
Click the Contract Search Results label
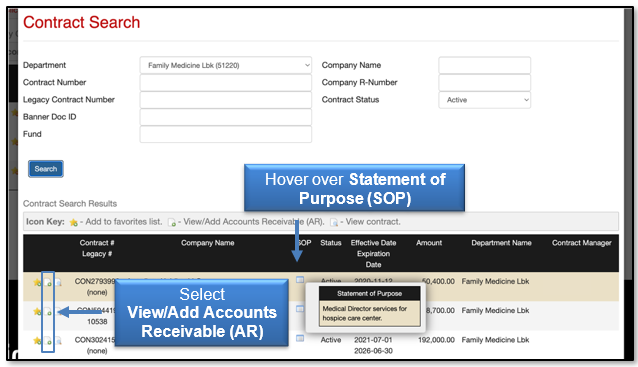tap(70, 203)
